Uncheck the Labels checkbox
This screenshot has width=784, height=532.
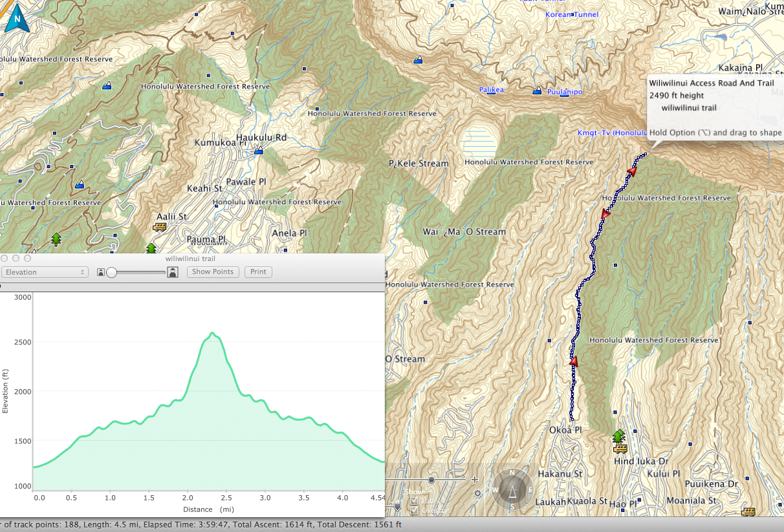(414, 501)
